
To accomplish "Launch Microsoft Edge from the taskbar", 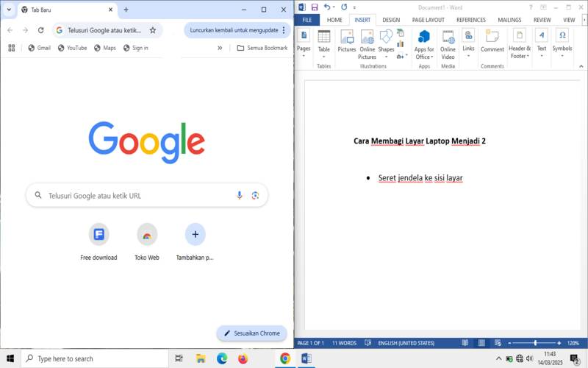I will click(x=222, y=358).
